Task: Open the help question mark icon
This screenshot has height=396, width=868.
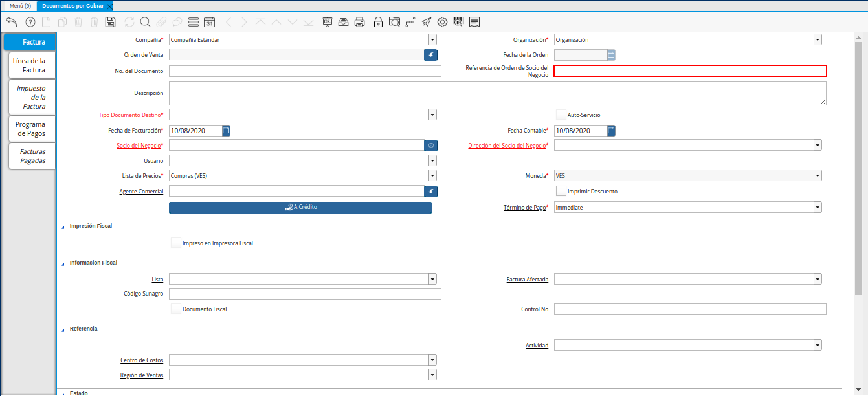Action: 30,22
